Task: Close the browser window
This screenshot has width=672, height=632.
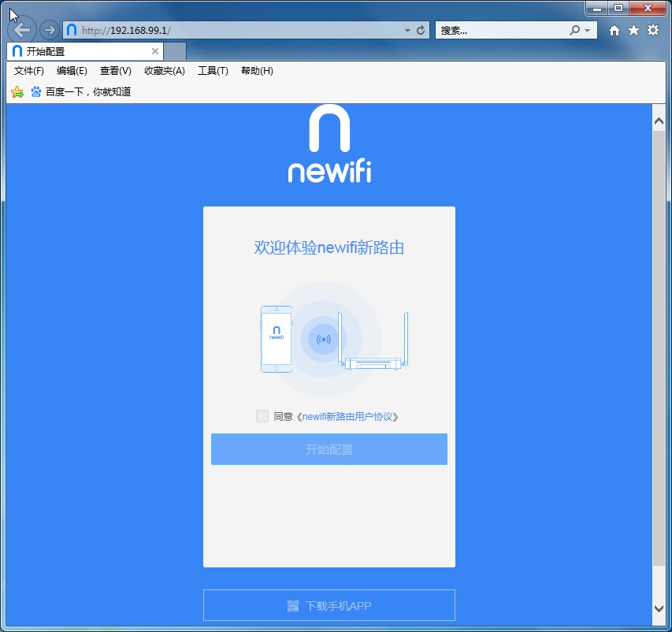Action: click(x=648, y=8)
